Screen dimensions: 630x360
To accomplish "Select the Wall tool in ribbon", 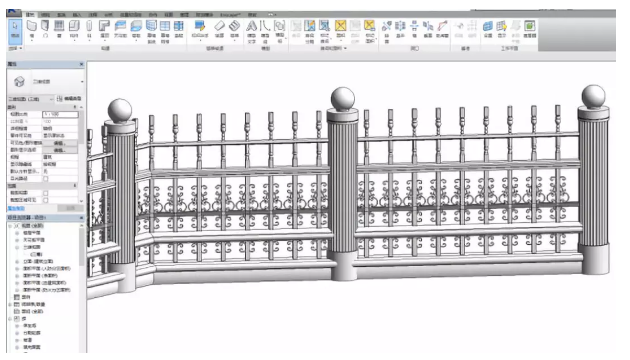I will 32,29.
